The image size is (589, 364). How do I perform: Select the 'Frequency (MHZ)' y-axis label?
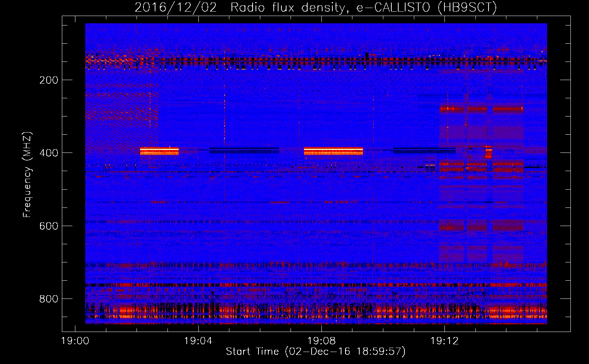tap(27, 175)
